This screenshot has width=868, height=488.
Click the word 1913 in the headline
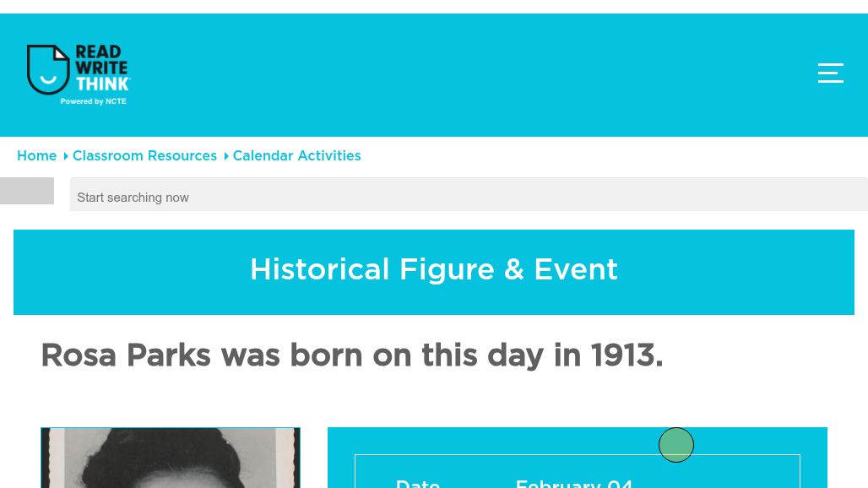coord(622,355)
